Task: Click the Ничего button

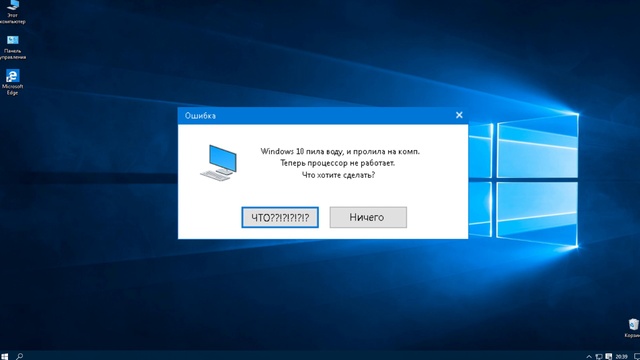Action: point(368,217)
